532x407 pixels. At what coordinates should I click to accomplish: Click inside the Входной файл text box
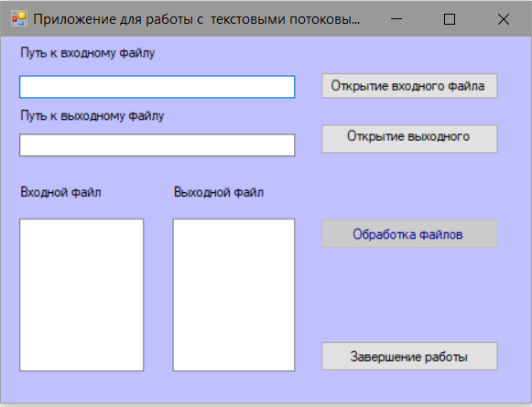81,295
